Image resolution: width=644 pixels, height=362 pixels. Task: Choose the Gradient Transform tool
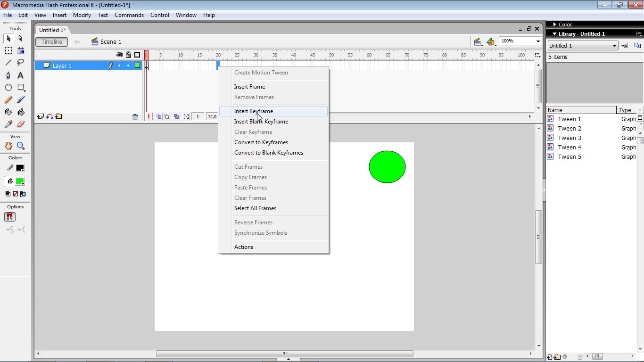[21, 50]
